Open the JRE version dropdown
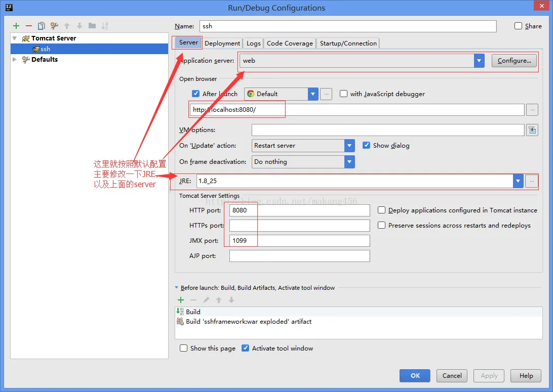 (518, 181)
